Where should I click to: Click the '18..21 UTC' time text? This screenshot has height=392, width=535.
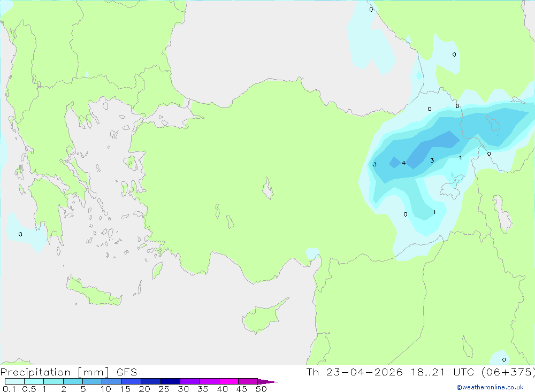[x=442, y=372]
